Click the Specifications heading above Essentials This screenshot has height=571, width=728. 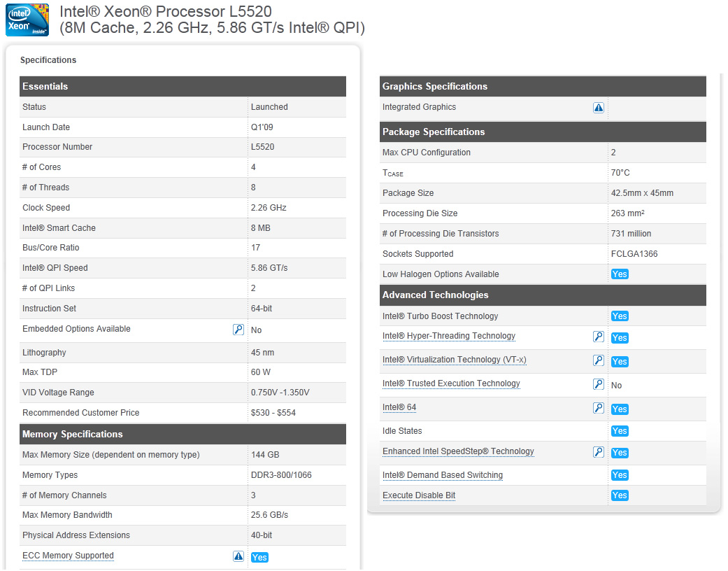[48, 60]
